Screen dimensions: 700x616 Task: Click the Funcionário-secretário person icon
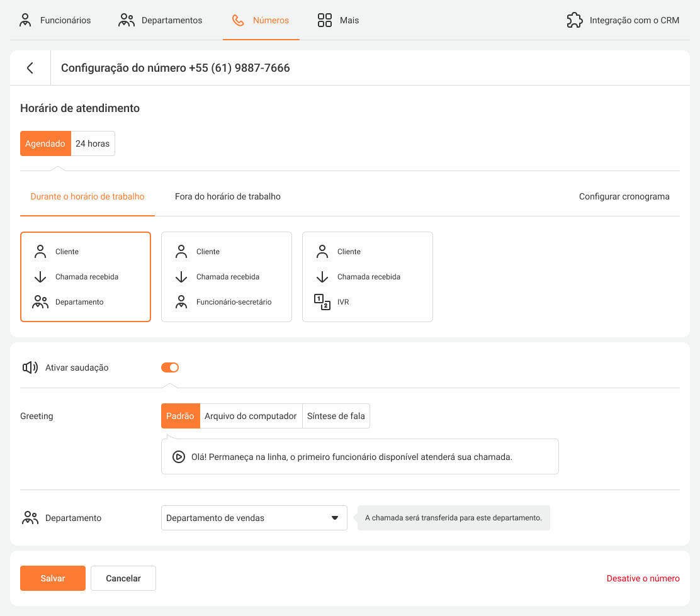point(181,302)
